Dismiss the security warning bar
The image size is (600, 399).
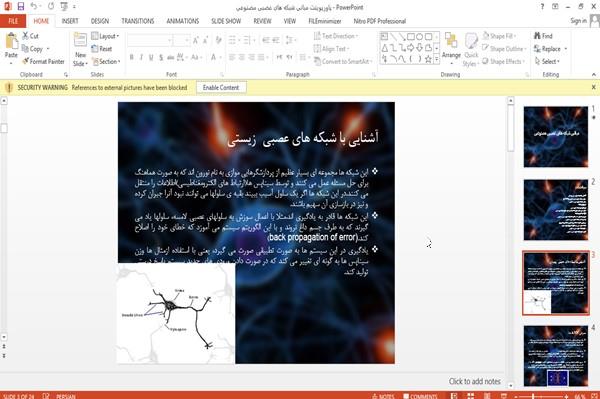pos(593,87)
